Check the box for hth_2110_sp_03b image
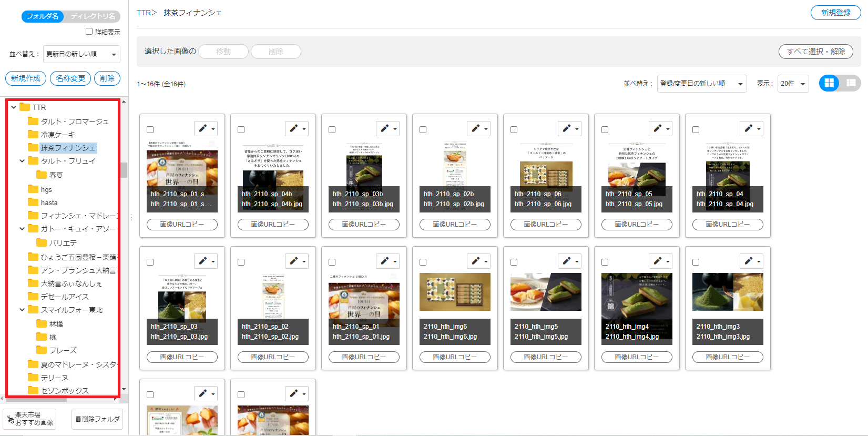The width and height of the screenshot is (868, 436). [x=332, y=129]
